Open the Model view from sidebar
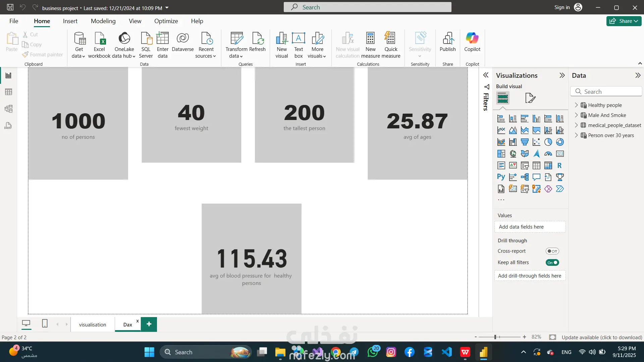Viewport: 644px width, 362px height. (9, 109)
